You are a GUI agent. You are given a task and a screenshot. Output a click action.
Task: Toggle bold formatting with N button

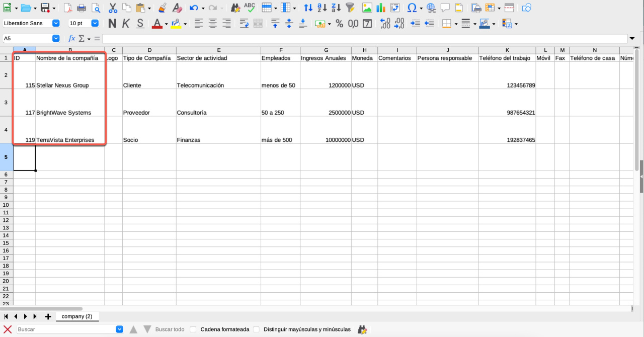(112, 23)
